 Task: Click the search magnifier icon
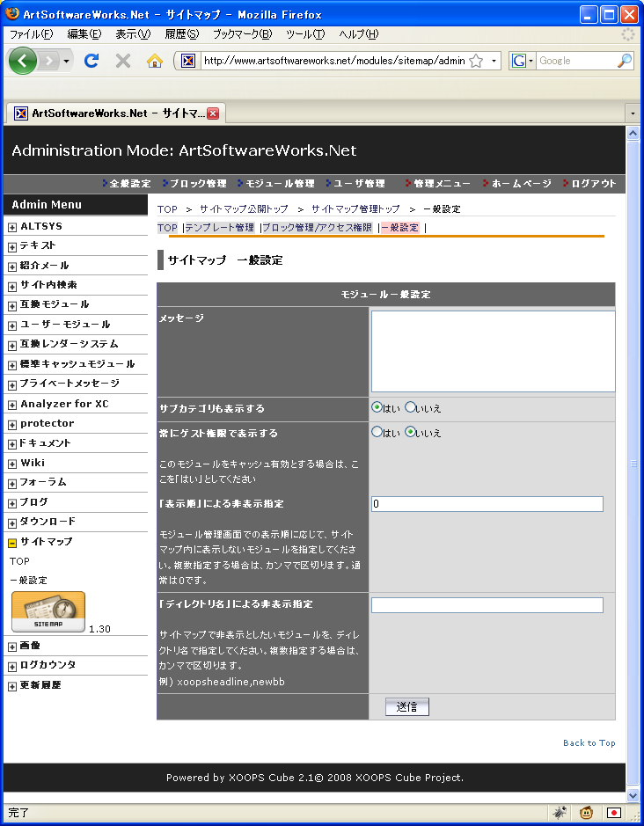[624, 61]
